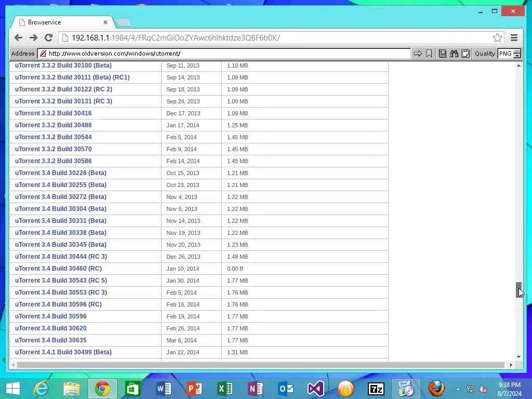Screen dimensions: 532x399
Task: Open uTorrent 3.4 Build 30226 (Beta) link
Action: point(61,172)
